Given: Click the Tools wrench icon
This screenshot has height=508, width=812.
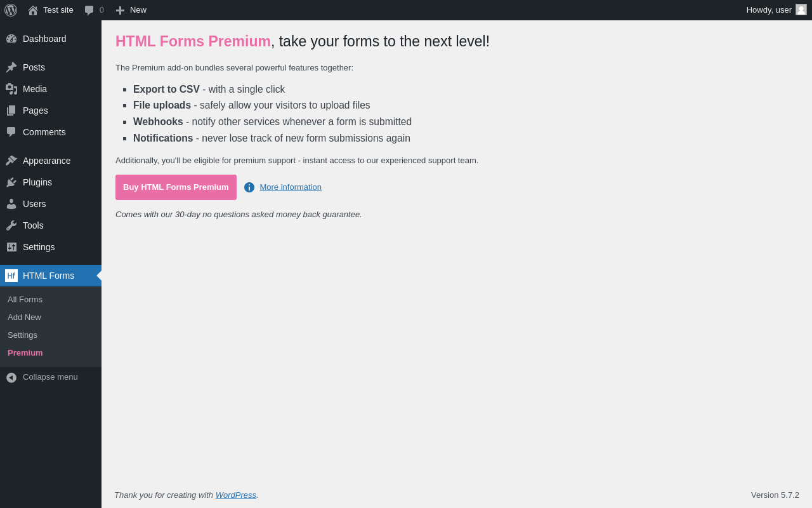Looking at the screenshot, I should coord(11,225).
